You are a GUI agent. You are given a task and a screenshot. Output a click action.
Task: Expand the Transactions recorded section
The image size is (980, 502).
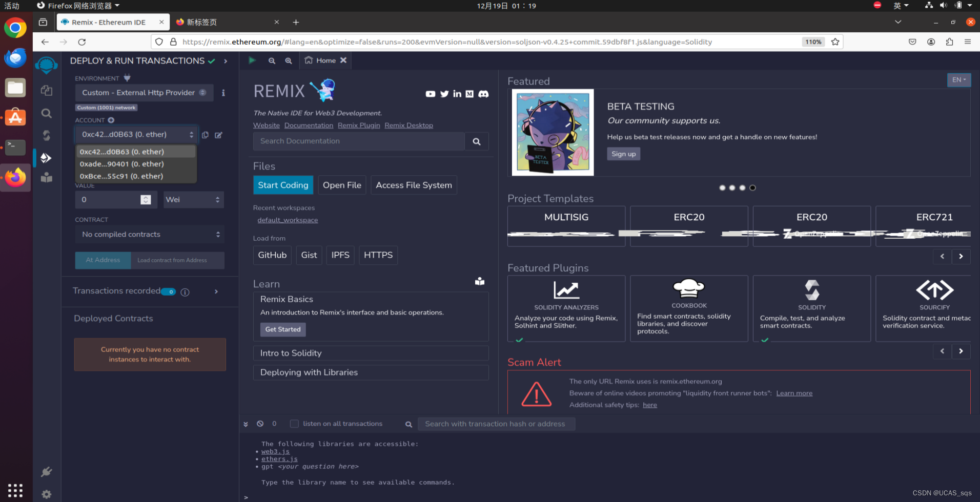point(216,291)
